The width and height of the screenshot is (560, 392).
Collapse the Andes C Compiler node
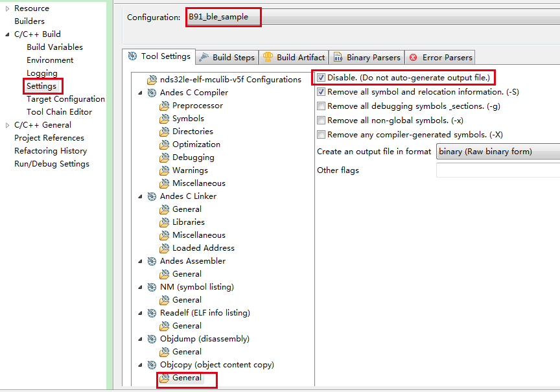(x=141, y=93)
